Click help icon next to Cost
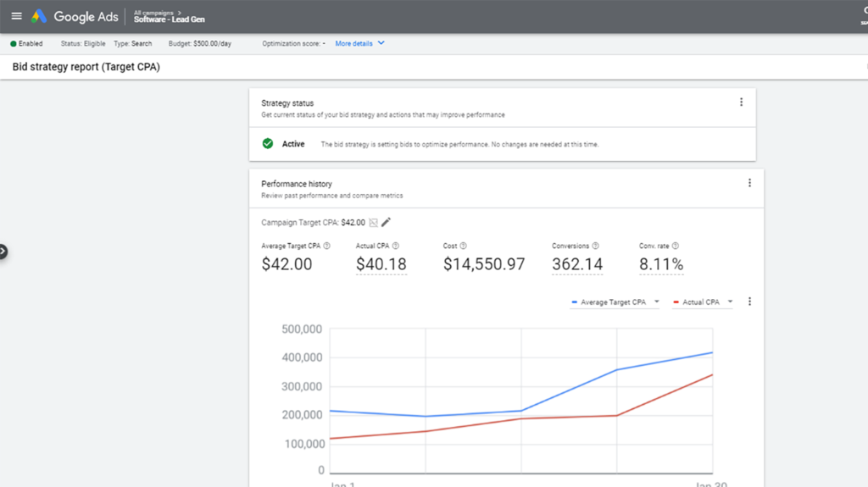 464,246
